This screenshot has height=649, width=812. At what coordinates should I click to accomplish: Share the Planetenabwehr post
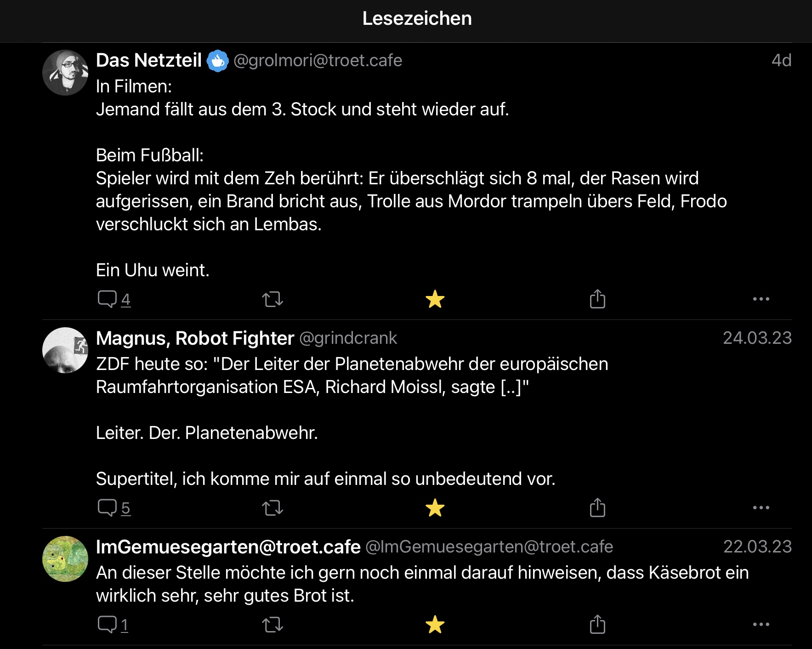(597, 508)
